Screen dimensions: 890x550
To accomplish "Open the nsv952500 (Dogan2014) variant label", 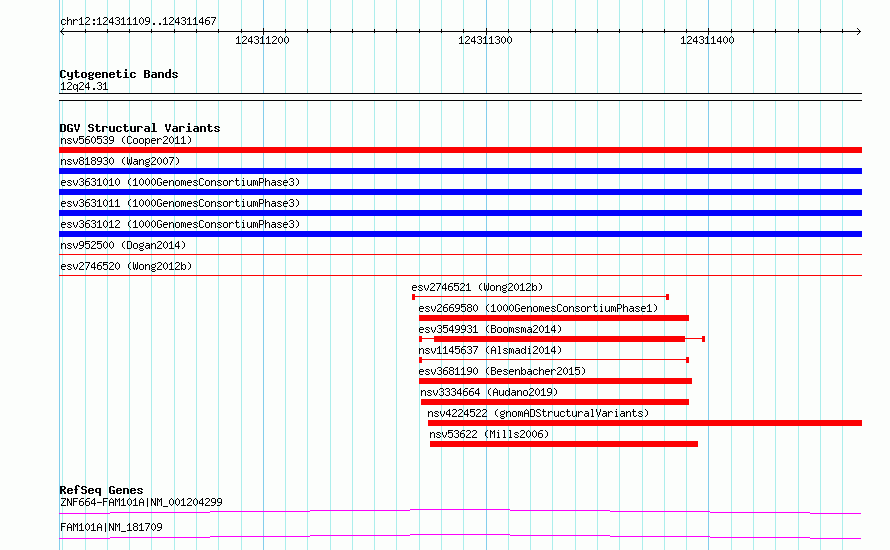I will (x=123, y=245).
